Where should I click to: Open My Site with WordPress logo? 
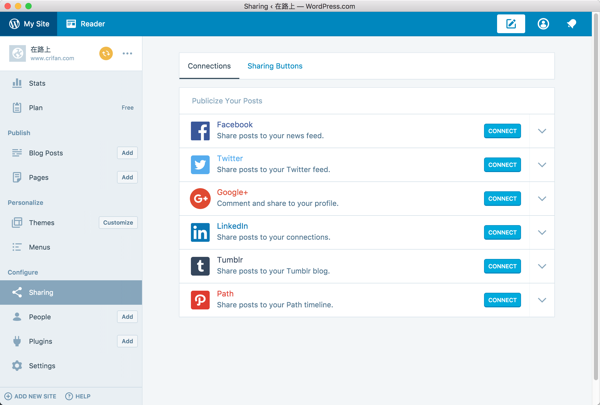click(29, 24)
